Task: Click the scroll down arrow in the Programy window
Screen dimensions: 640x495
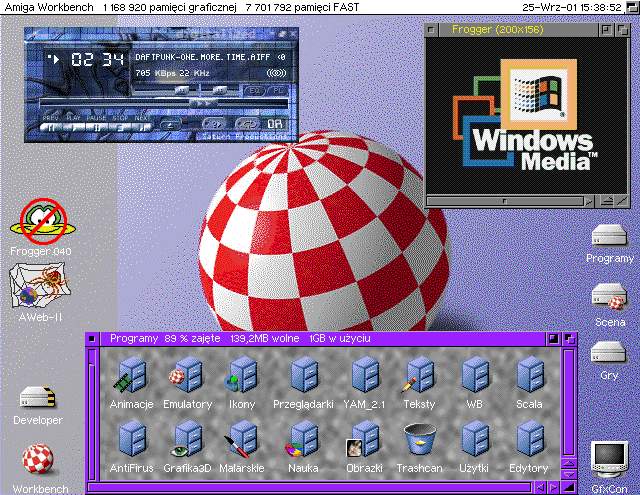Action: (x=569, y=475)
